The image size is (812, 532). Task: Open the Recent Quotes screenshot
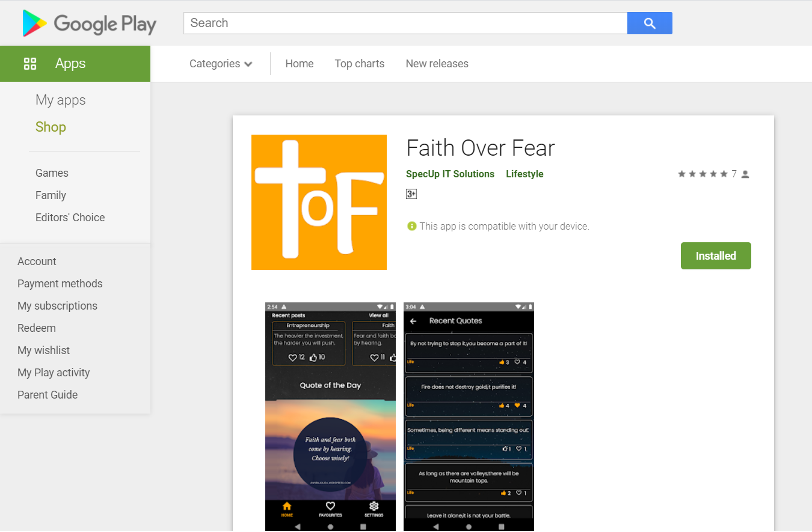coord(469,417)
